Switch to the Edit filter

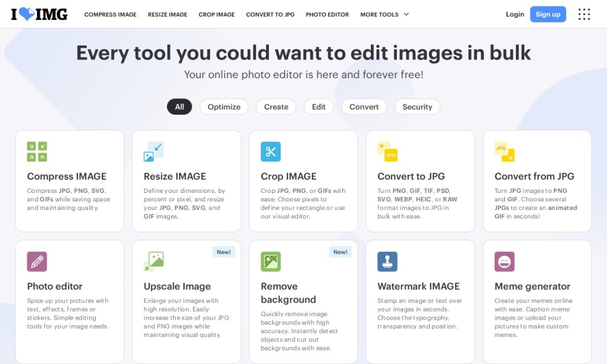[319, 107]
